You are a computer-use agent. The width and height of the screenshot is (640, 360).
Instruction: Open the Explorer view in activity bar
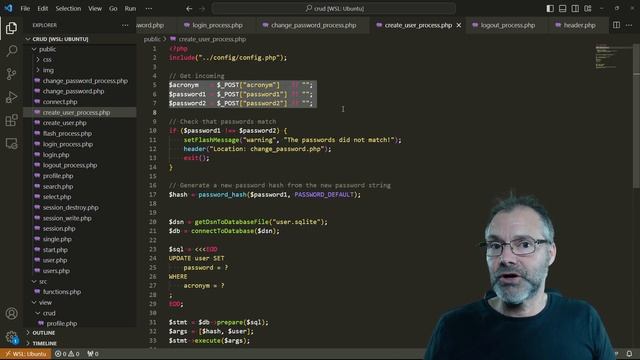11,28
